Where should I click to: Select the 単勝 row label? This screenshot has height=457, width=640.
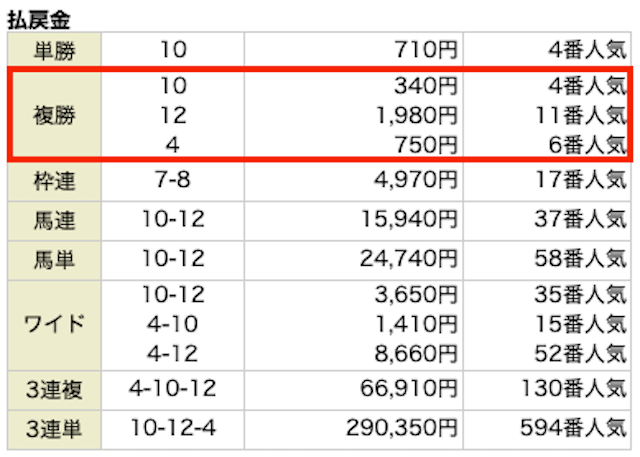point(54,50)
